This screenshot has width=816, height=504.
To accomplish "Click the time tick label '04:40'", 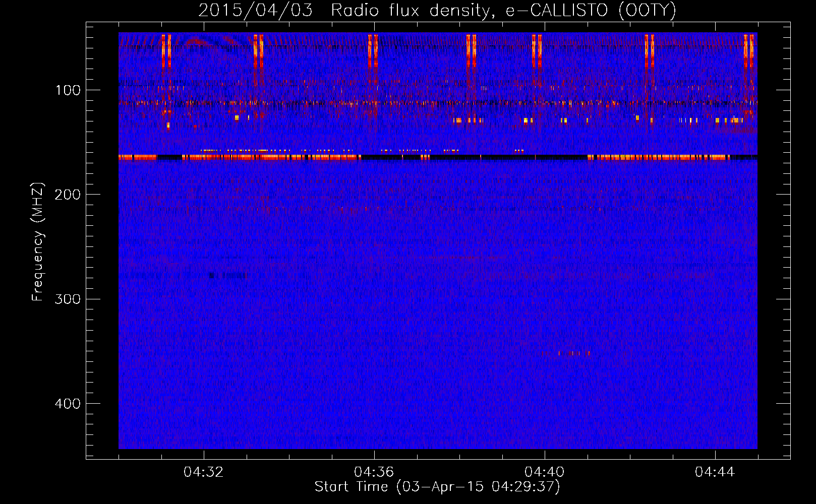I will coord(545,472).
